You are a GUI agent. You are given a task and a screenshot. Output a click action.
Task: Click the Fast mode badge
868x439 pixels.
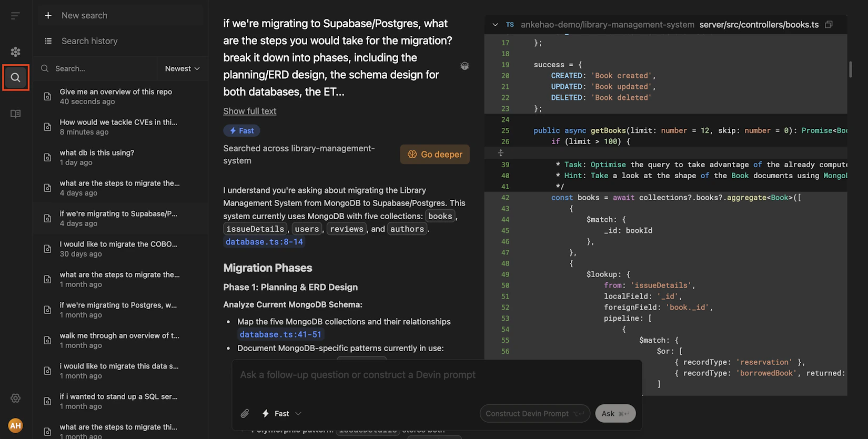(241, 130)
